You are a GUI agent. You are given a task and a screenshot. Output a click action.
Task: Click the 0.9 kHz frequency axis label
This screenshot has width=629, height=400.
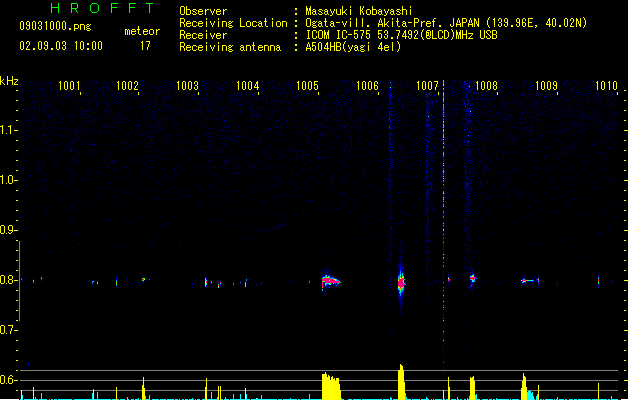pos(7,230)
